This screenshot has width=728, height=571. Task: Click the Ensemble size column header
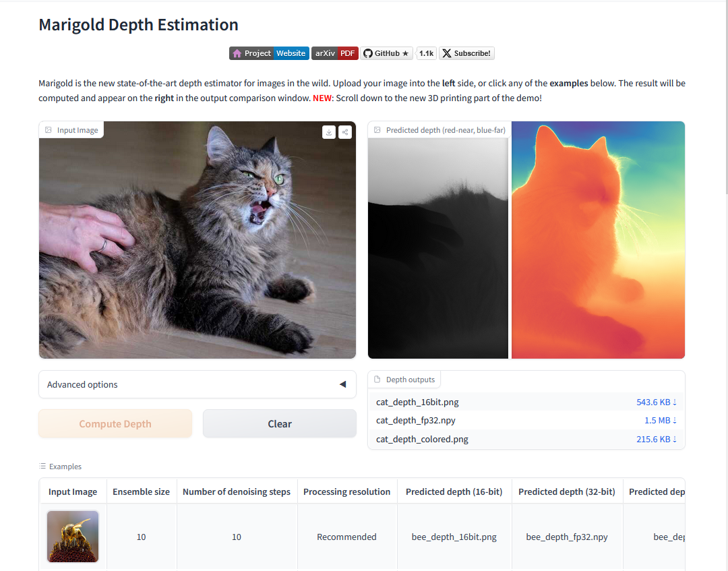(x=141, y=491)
